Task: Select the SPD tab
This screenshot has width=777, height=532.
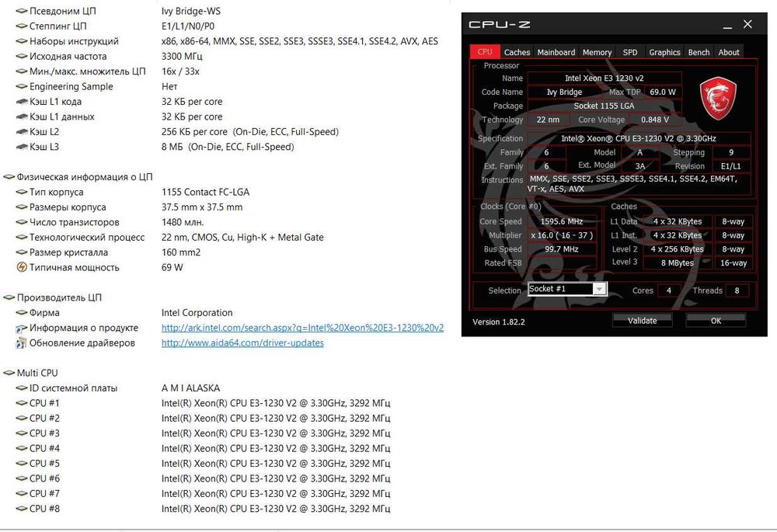Action: pyautogui.click(x=630, y=52)
